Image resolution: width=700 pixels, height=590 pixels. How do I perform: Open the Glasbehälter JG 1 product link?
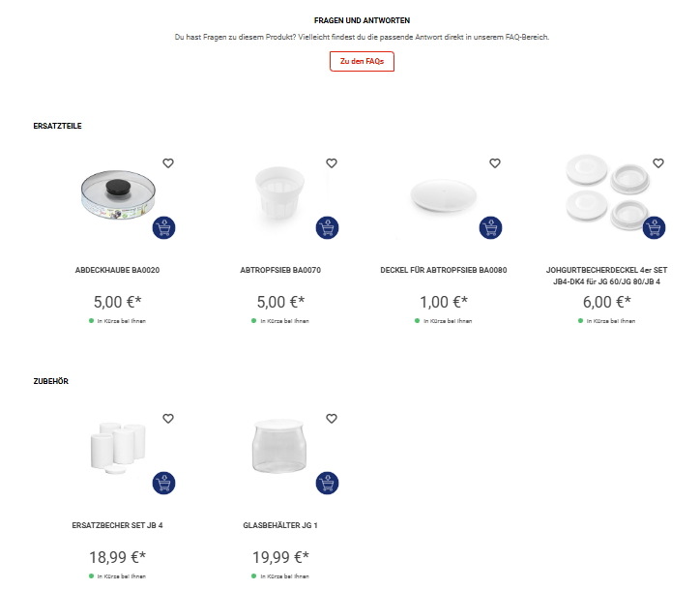tap(280, 525)
